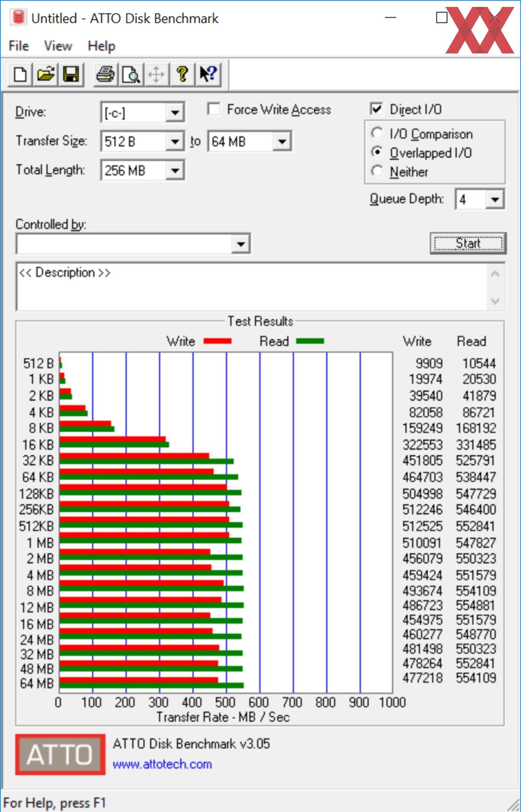Select the Neither radio button
The image size is (521, 812).
[x=377, y=171]
